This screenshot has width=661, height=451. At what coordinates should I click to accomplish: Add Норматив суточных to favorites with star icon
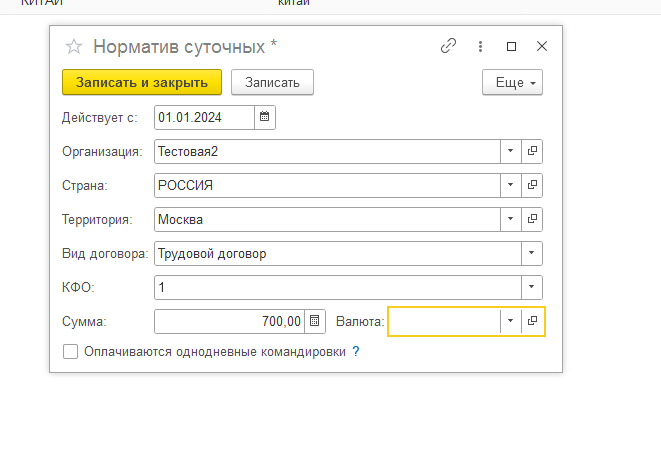click(74, 46)
